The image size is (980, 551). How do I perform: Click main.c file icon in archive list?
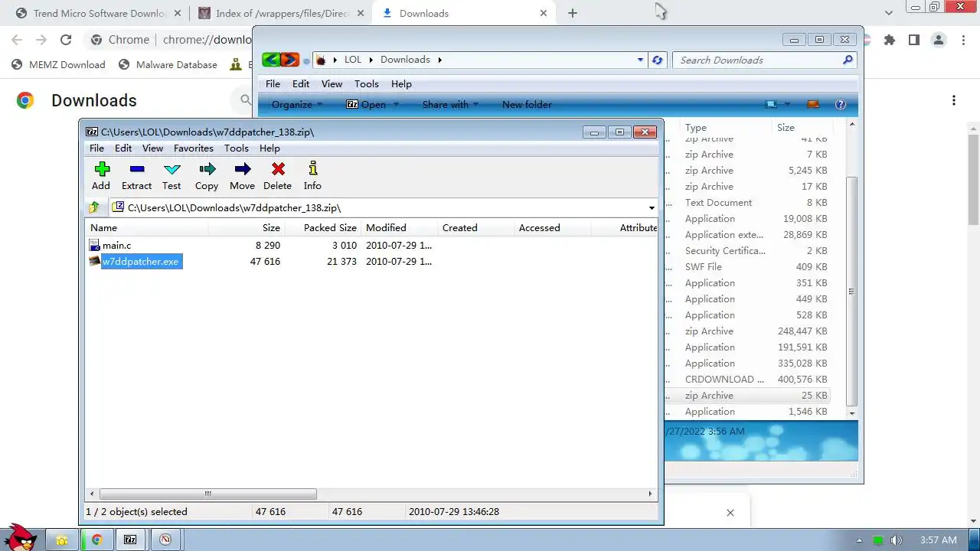[x=94, y=245]
